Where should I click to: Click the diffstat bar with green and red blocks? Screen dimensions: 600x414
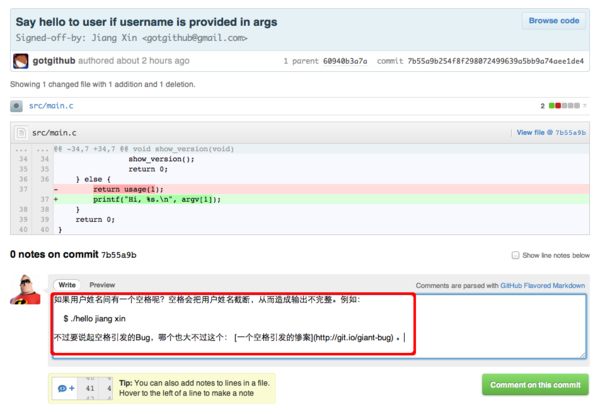[x=564, y=106]
